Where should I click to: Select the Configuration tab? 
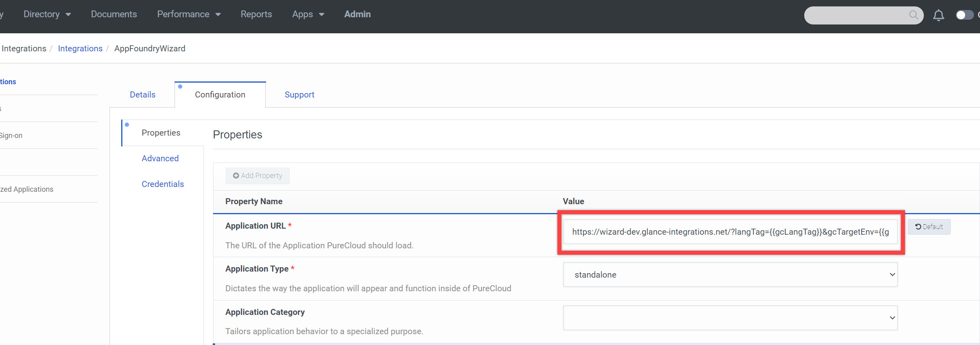pyautogui.click(x=220, y=95)
